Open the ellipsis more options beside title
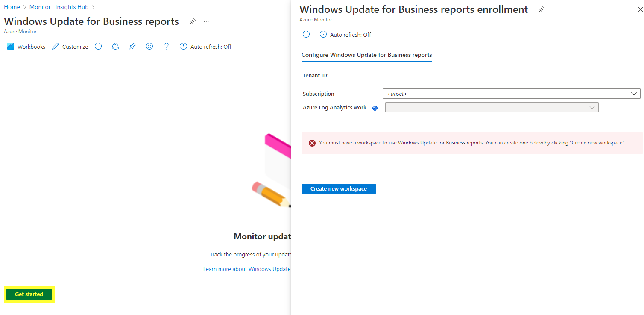The height and width of the screenshot is (315, 644). 206,21
